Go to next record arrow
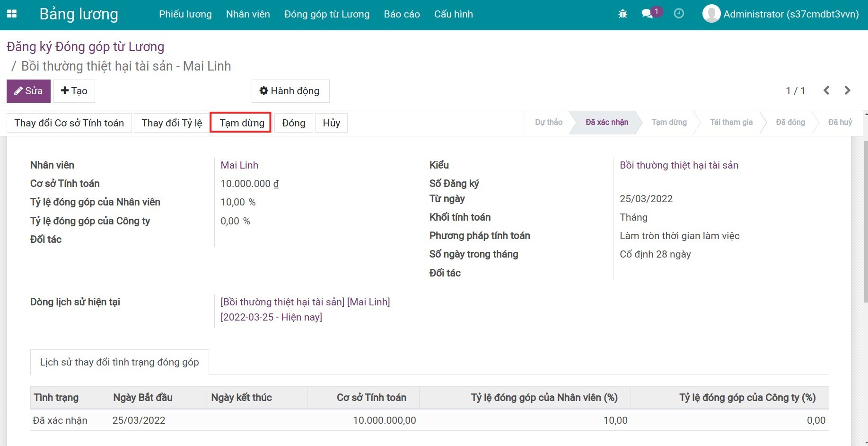The height and width of the screenshot is (446, 868). click(847, 90)
